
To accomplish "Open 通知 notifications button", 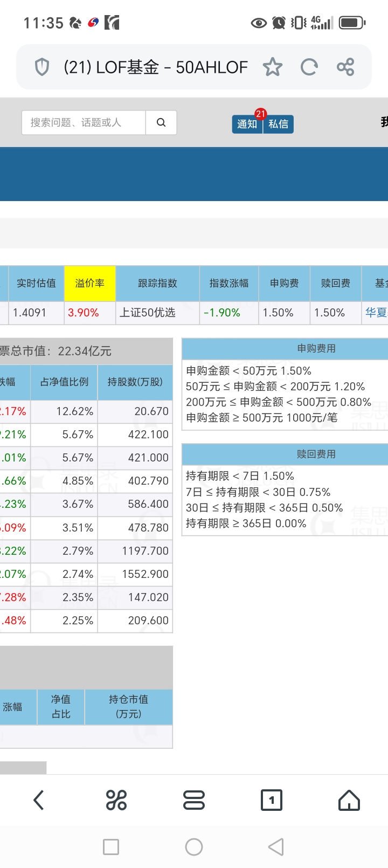I will (x=247, y=124).
